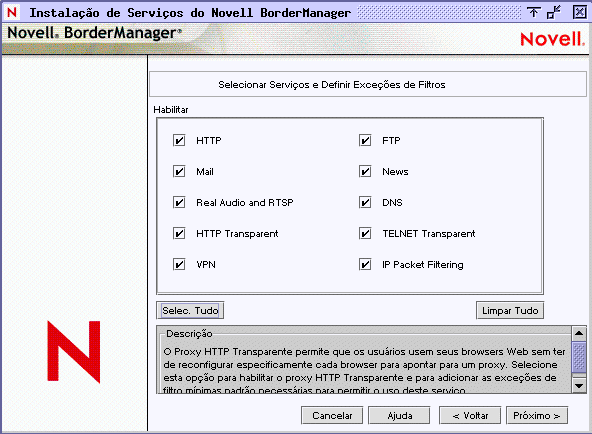The width and height of the screenshot is (592, 434).
Task: Click description scrollbar up arrow
Action: [x=579, y=333]
